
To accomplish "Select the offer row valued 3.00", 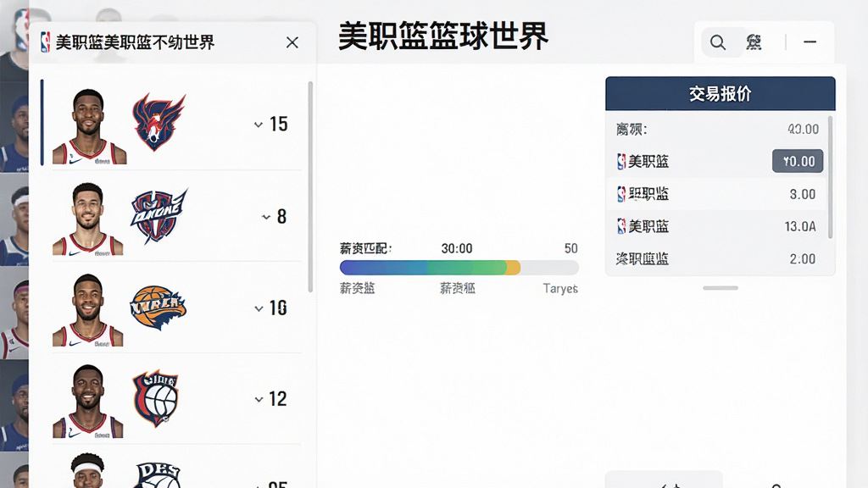I will (716, 194).
